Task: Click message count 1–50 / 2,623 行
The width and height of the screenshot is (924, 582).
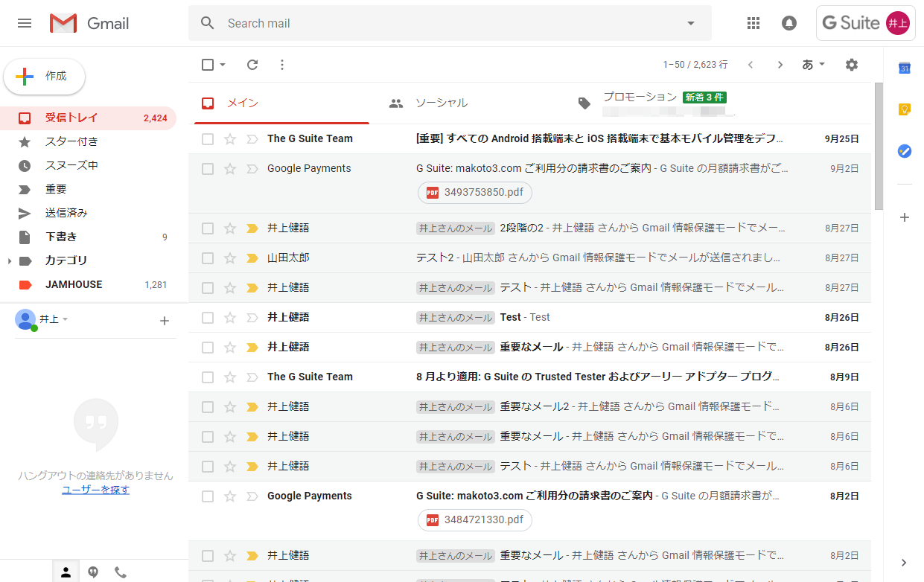Action: click(695, 65)
